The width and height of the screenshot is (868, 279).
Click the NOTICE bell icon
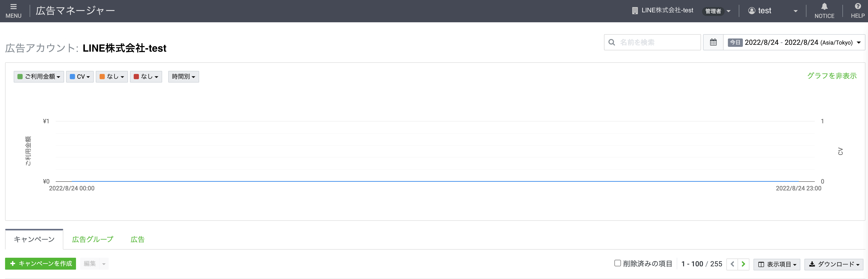824,7
